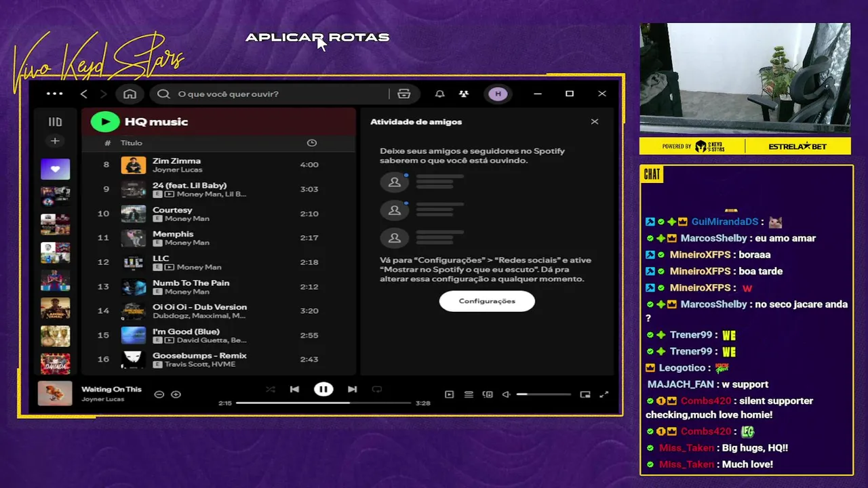Add the track with the plus circle
Viewport: 868px width, 488px height.
click(176, 394)
